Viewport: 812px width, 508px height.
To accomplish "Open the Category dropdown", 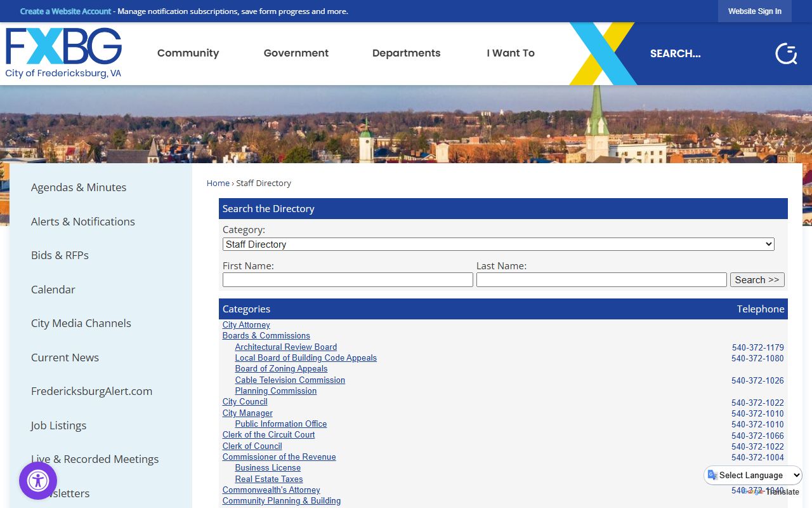I will pos(499,244).
